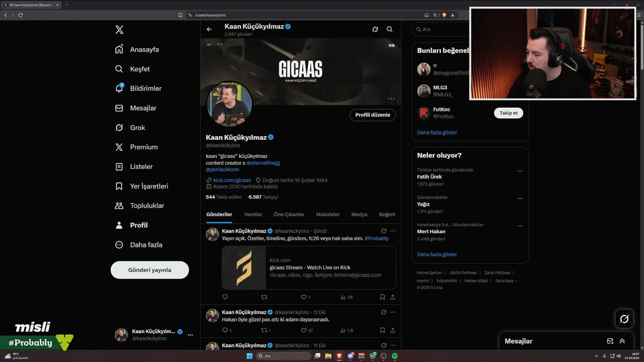Open the Listeler icon in sidebar
The height and width of the screenshot is (362, 644).
click(119, 166)
